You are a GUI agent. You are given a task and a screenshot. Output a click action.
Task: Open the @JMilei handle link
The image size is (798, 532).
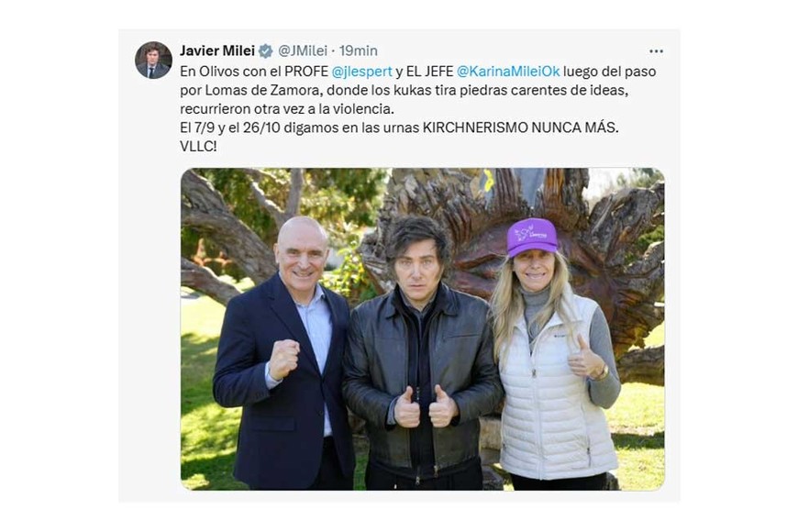coord(303,51)
